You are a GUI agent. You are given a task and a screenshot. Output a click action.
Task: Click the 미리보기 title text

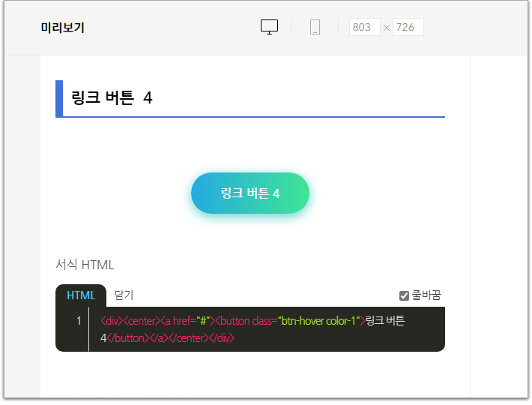[x=62, y=28]
